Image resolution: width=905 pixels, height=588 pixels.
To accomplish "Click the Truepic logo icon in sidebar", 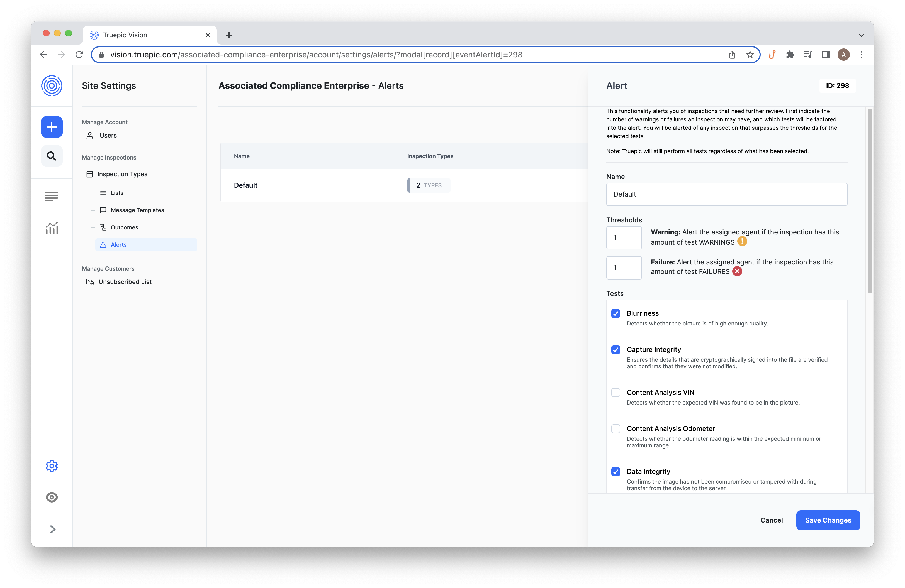I will tap(52, 85).
